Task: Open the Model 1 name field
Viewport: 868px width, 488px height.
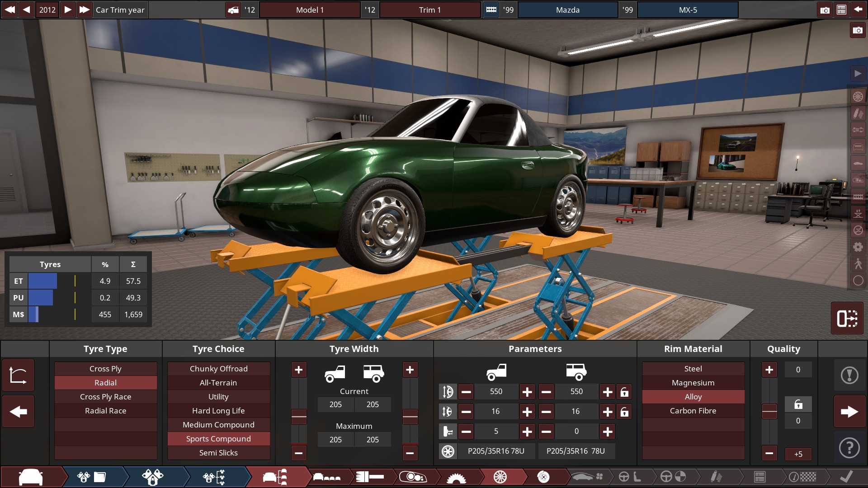Action: pyautogui.click(x=310, y=9)
